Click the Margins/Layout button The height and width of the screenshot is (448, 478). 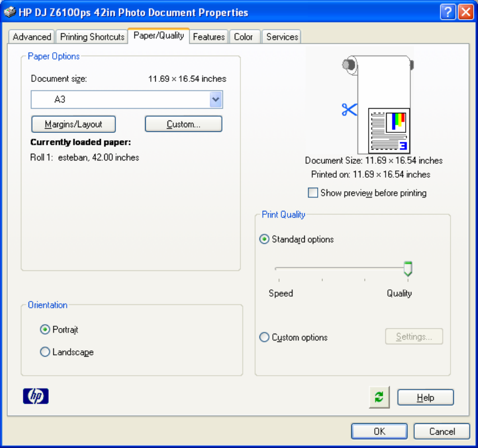[x=73, y=124]
